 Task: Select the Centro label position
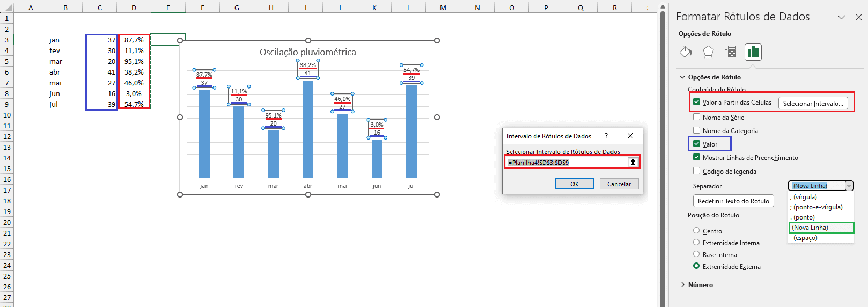point(696,231)
